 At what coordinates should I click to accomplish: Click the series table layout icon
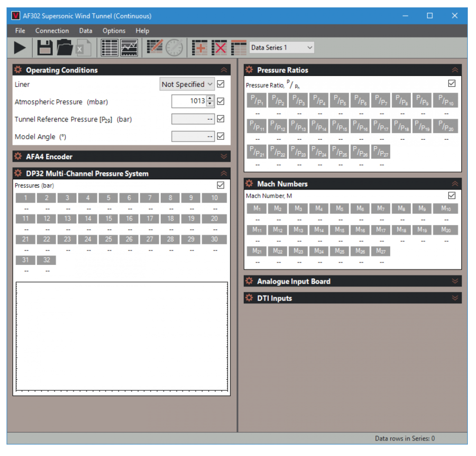[238, 48]
